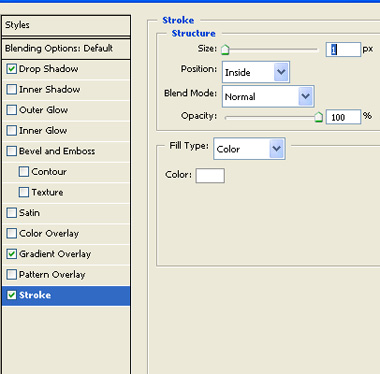
Task: Click the Size slider handle
Action: (x=225, y=50)
